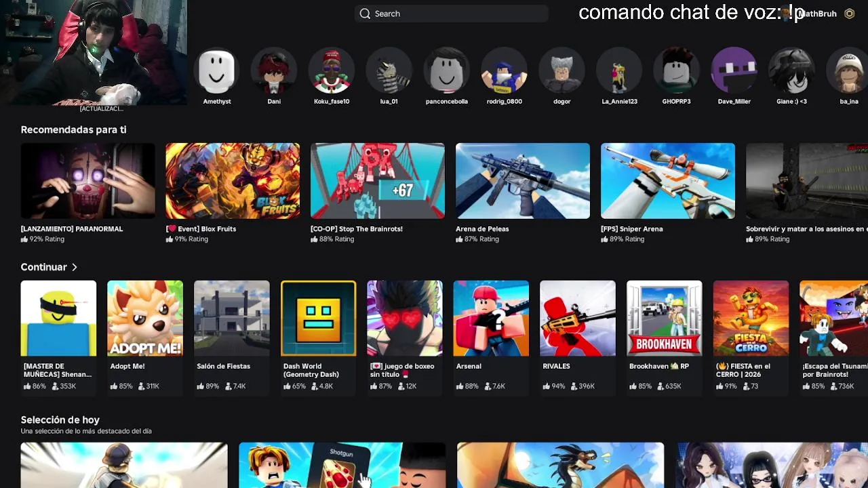Open the Blox Fruits game thumbnail
The image size is (868, 488).
233,181
